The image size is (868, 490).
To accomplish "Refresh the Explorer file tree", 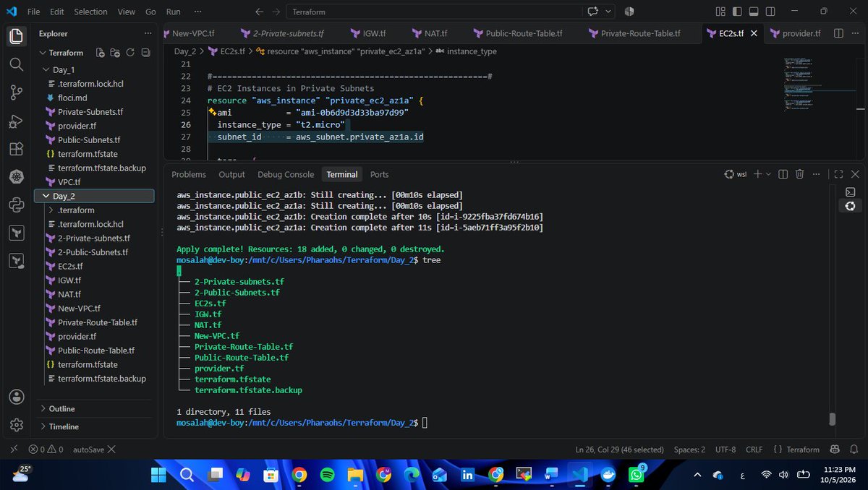I will (x=130, y=53).
